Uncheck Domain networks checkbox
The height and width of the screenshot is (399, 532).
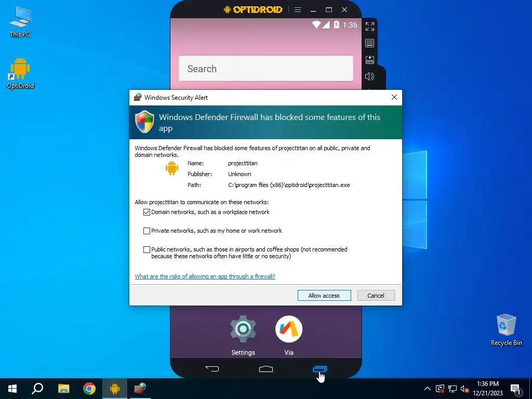pos(147,212)
